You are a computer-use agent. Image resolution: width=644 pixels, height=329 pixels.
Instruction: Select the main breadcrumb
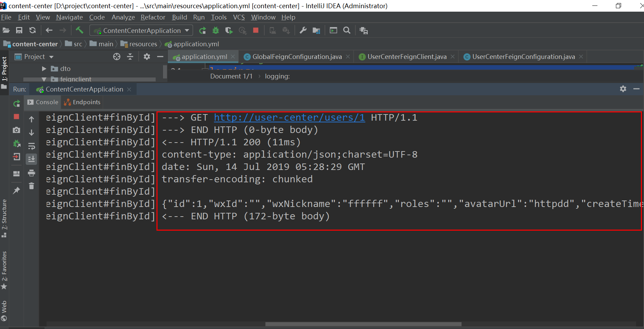point(102,44)
